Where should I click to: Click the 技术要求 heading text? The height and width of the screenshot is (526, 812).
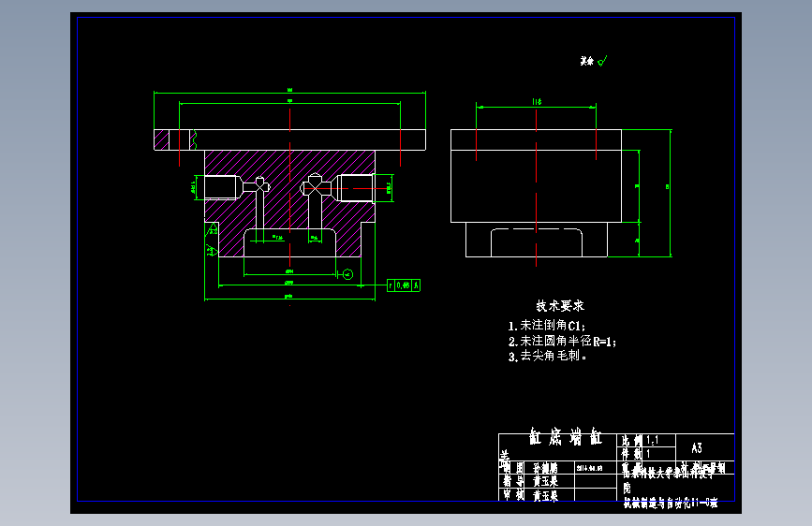coord(560,306)
